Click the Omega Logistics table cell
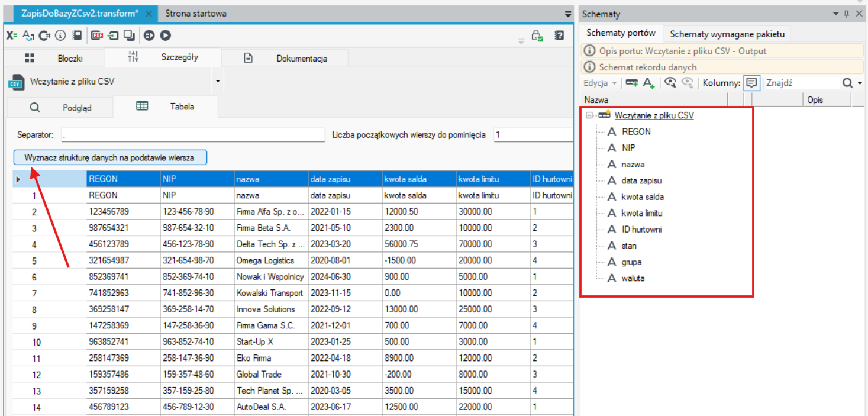Viewport: 868px width, 416px height. point(271,260)
